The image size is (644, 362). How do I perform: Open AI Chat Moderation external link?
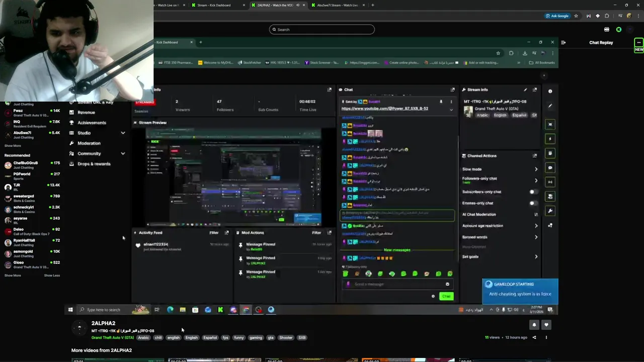(536, 215)
